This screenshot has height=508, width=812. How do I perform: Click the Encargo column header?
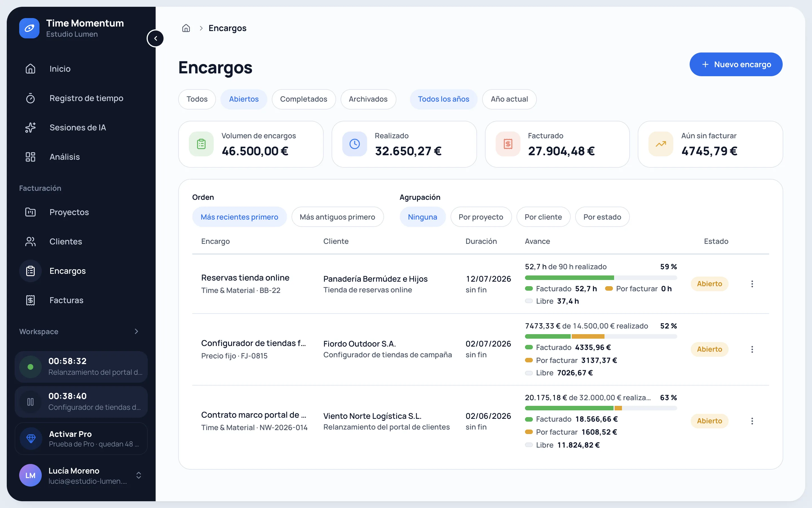click(215, 241)
